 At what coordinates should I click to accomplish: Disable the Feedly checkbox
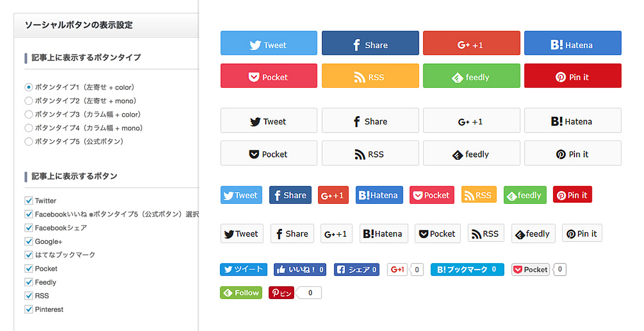(x=29, y=282)
